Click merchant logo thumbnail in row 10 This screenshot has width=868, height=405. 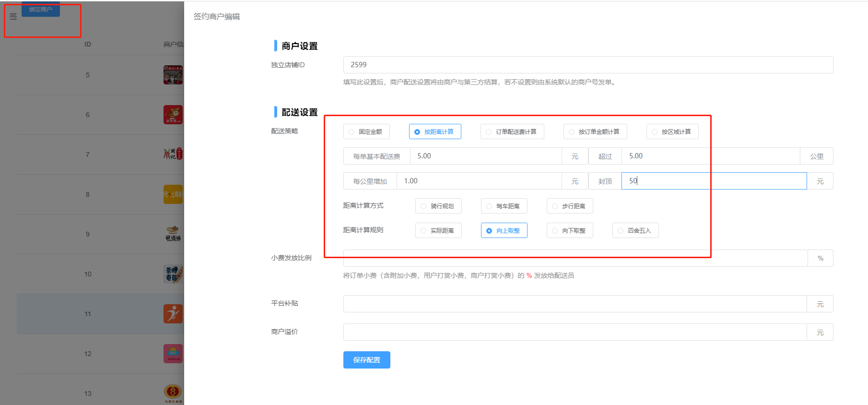click(173, 274)
